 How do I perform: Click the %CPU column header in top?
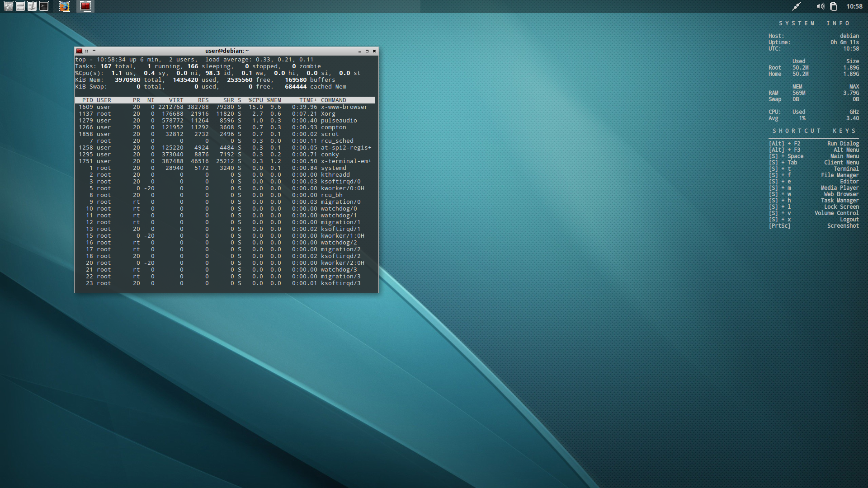255,100
